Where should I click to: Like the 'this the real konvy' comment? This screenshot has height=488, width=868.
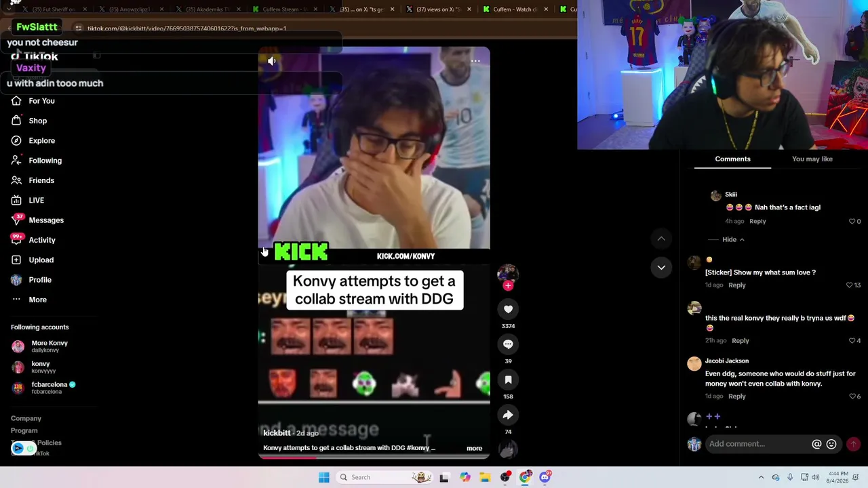[852, 341]
